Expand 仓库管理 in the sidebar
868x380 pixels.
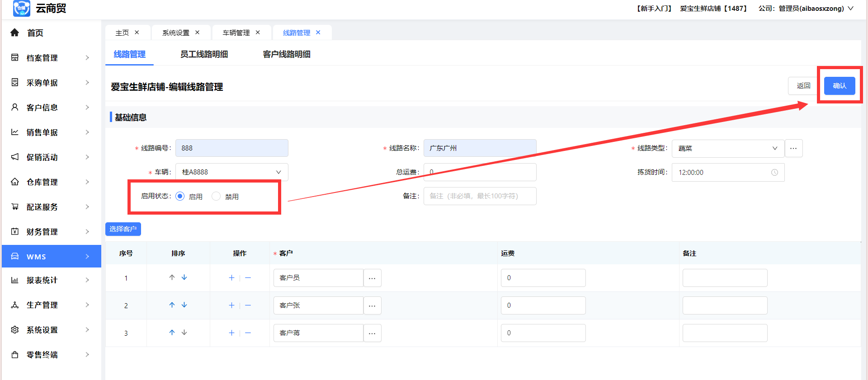[51, 182]
